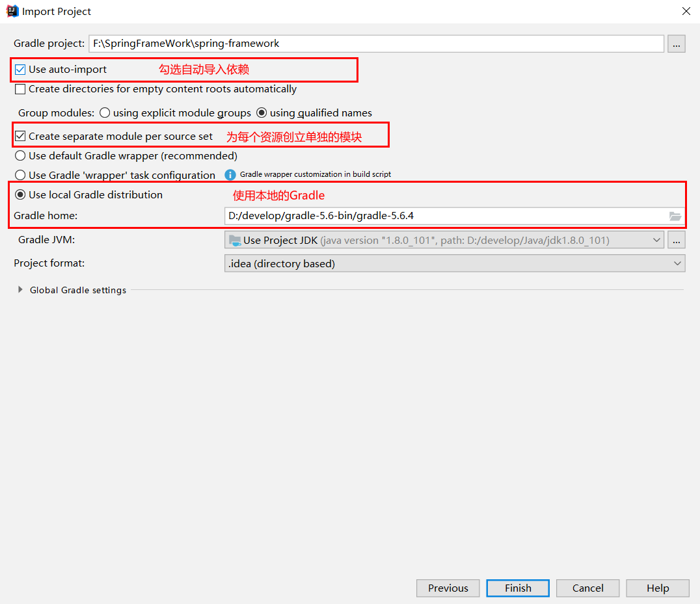Click 'Gradle wrapper customization in build script' text

click(315, 174)
